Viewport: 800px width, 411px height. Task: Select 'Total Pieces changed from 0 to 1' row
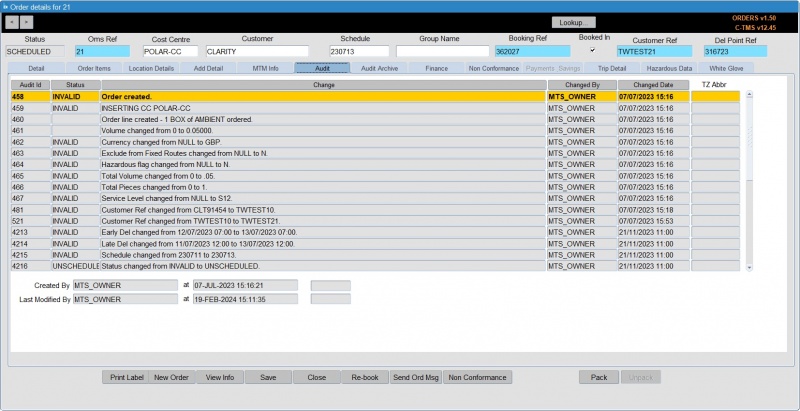tap(376, 187)
